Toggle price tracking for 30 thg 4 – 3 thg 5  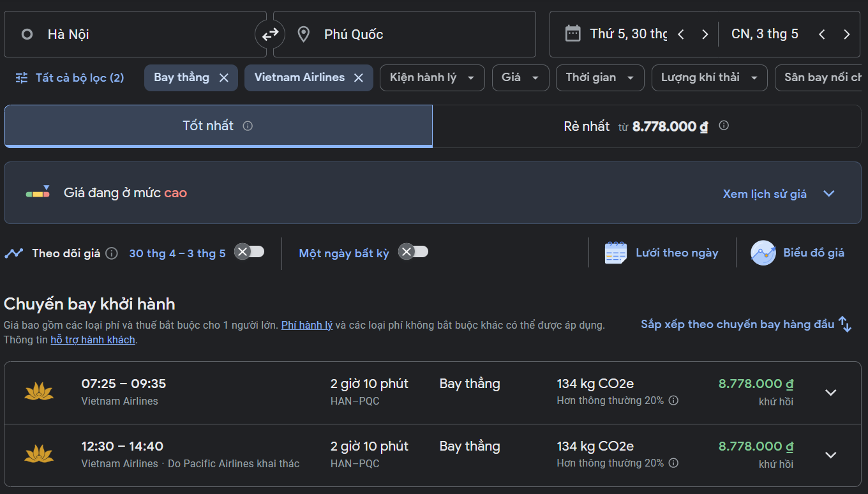click(x=250, y=251)
